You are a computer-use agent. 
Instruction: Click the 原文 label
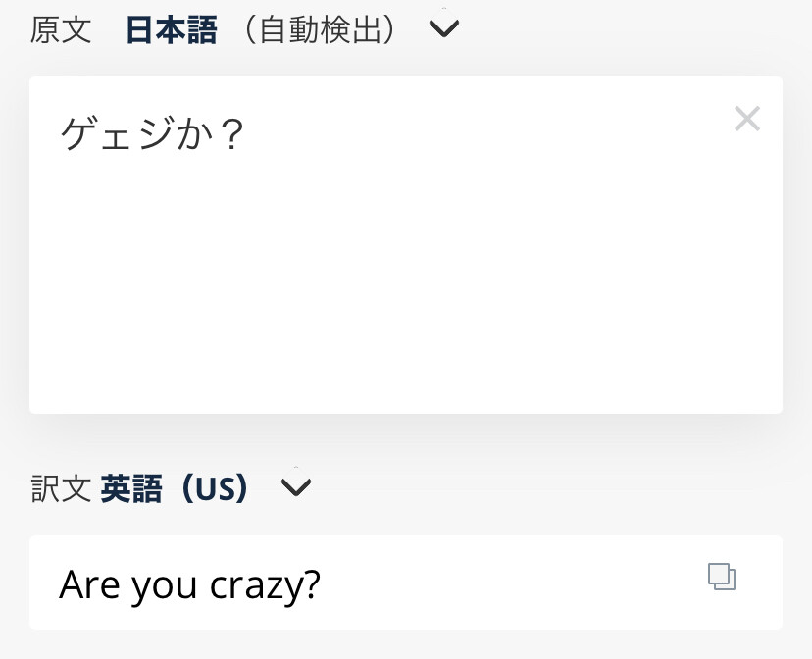(61, 29)
